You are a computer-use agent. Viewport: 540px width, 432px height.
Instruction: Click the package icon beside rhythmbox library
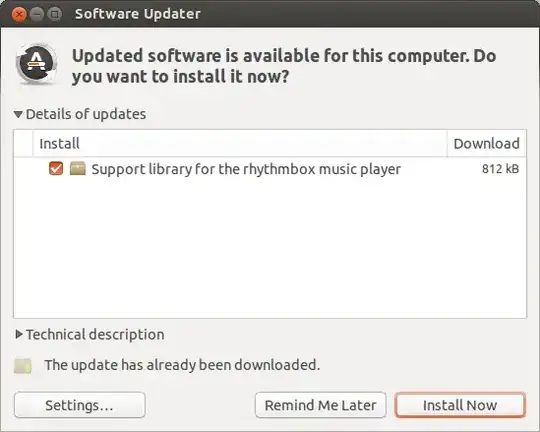click(77, 169)
